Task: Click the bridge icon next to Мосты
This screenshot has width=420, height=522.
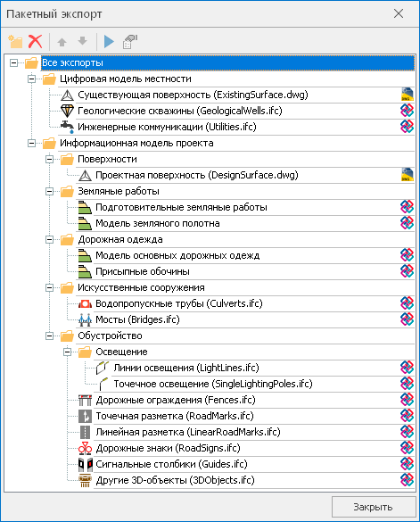Action: 85,319
